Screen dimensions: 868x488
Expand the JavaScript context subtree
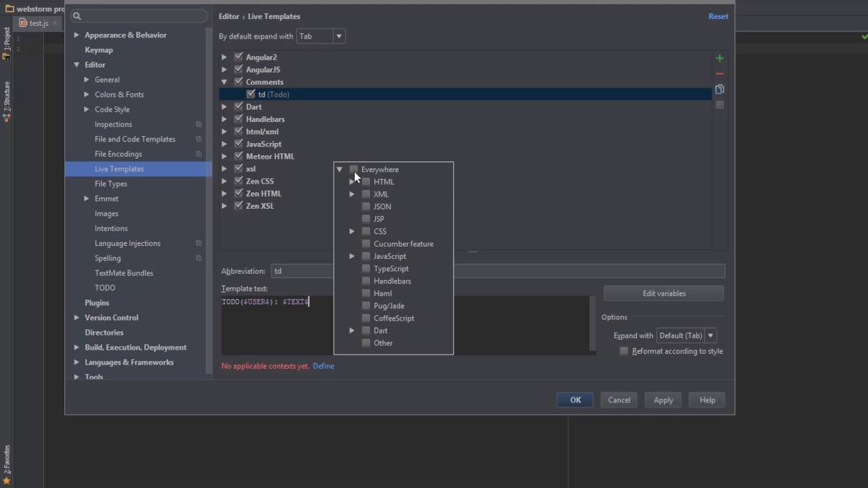(352, 256)
